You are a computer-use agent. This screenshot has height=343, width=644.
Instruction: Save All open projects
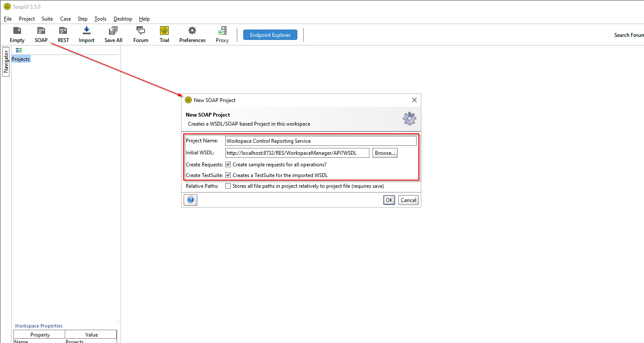point(113,34)
